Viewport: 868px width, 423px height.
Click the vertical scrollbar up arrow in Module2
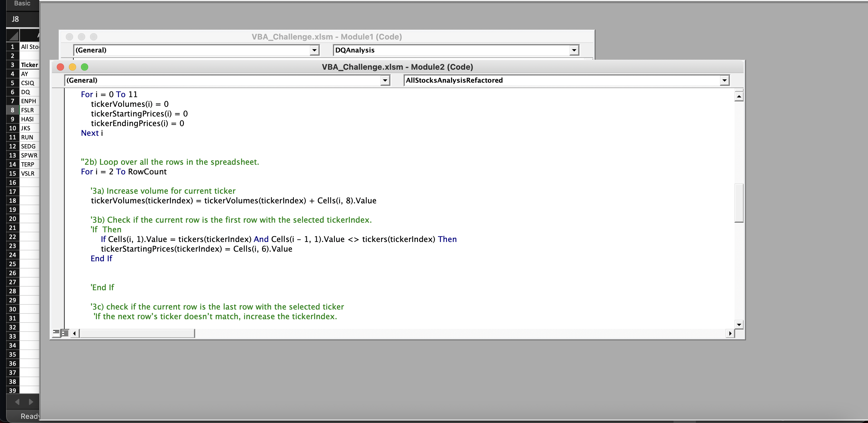[x=739, y=97]
